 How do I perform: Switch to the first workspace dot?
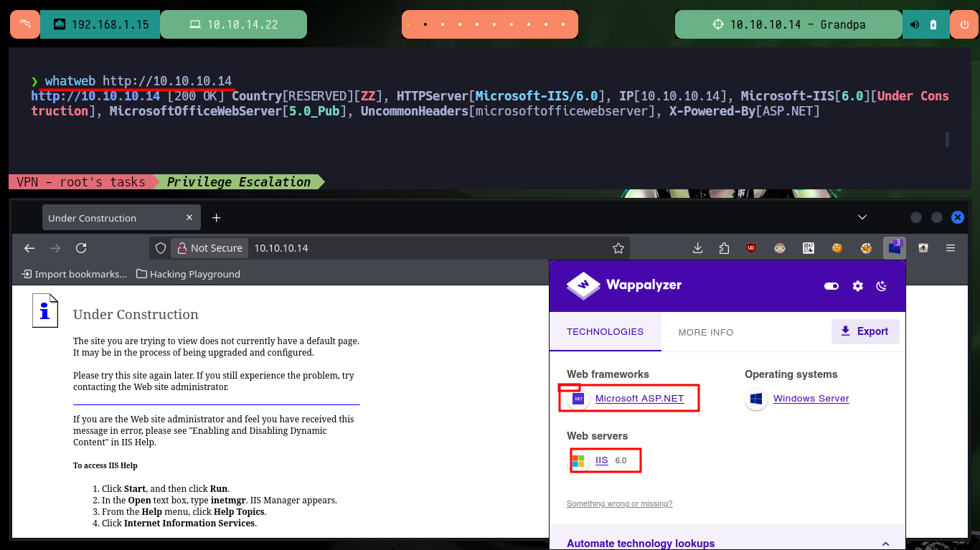tap(408, 24)
